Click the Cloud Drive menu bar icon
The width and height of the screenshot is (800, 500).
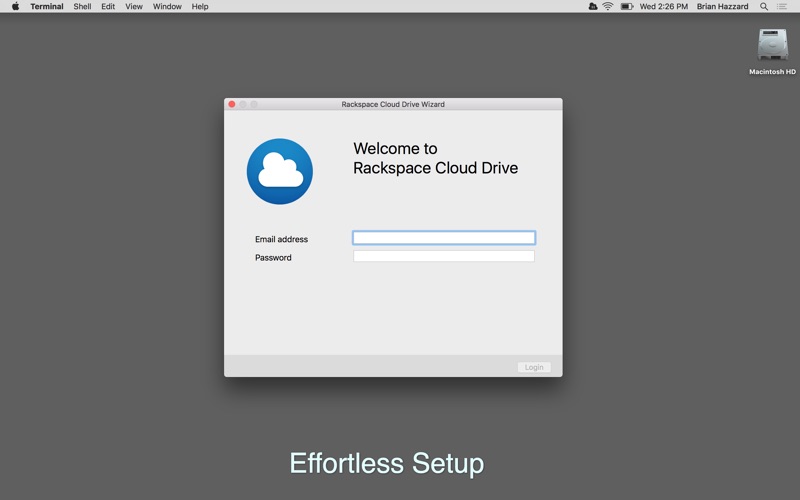[592, 6]
